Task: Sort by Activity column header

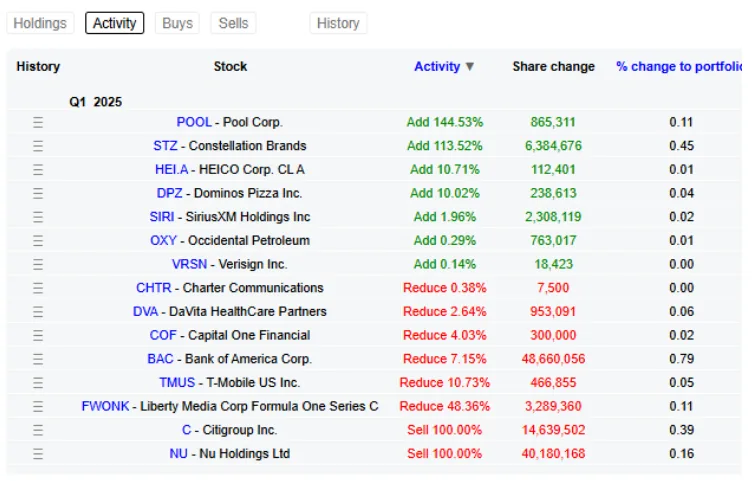Action: pyautogui.click(x=437, y=67)
